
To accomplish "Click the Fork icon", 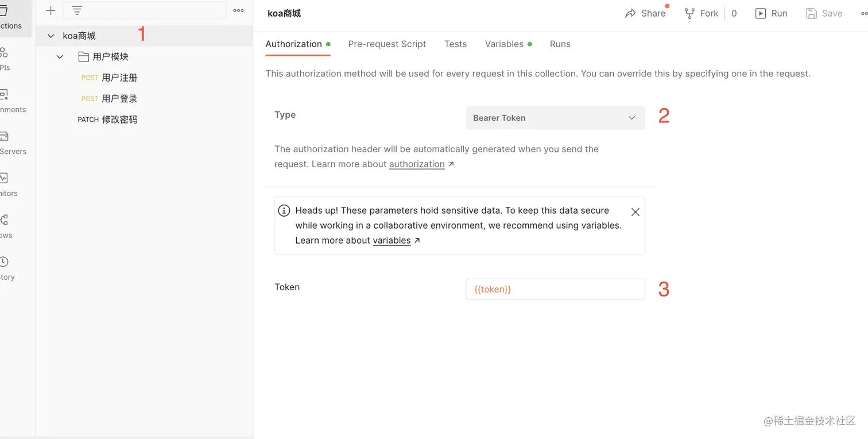I will (x=689, y=13).
